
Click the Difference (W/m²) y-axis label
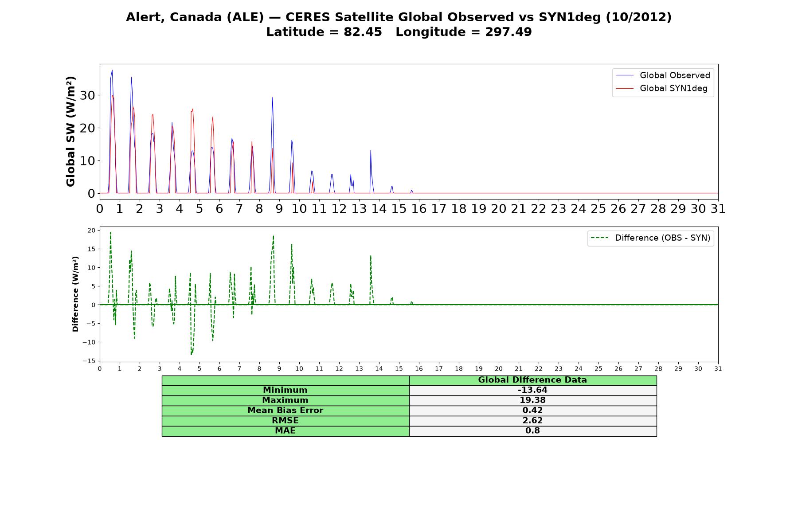pos(75,294)
